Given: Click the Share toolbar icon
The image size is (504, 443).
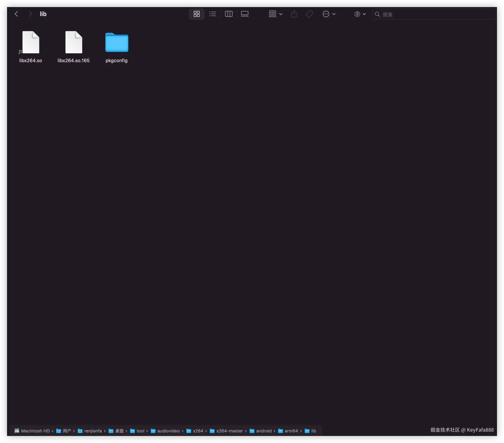Looking at the screenshot, I should (294, 14).
